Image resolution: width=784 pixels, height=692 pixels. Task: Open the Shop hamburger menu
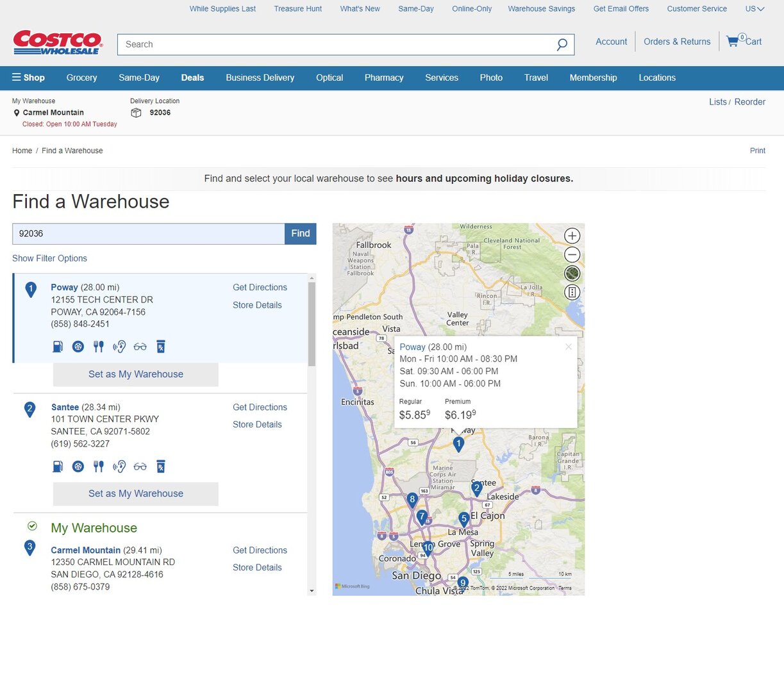point(29,78)
